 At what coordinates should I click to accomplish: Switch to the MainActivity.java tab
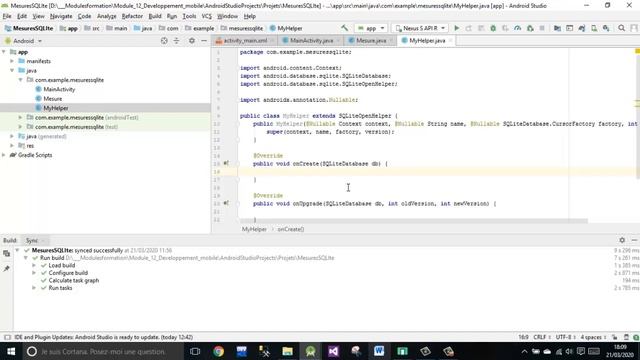pos(311,40)
